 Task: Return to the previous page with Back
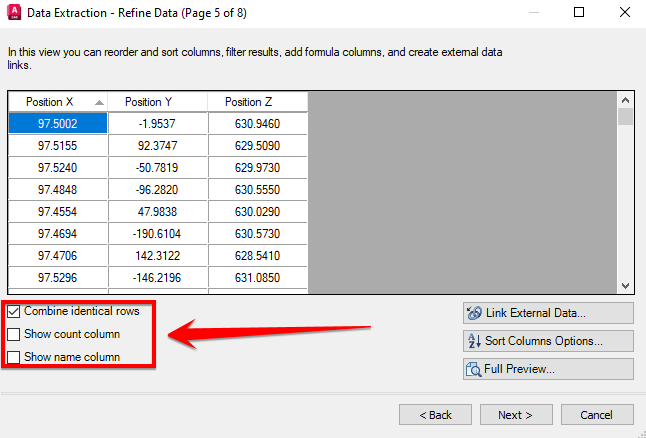(x=435, y=414)
